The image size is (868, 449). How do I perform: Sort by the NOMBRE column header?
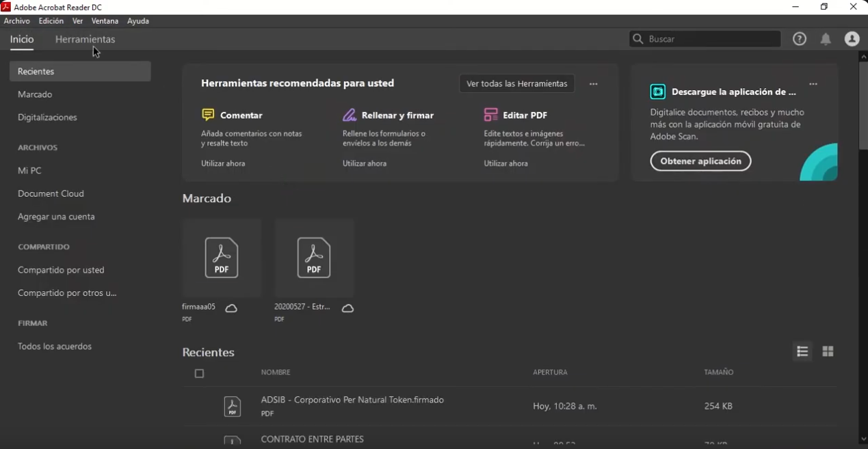coord(276,372)
